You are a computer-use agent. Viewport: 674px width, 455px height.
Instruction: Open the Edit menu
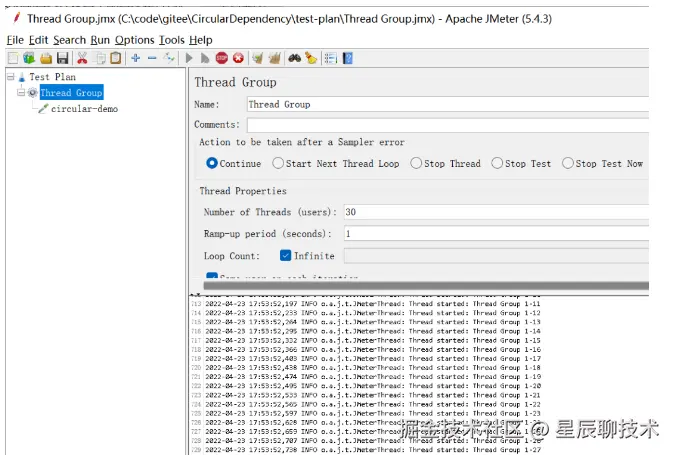coord(38,40)
